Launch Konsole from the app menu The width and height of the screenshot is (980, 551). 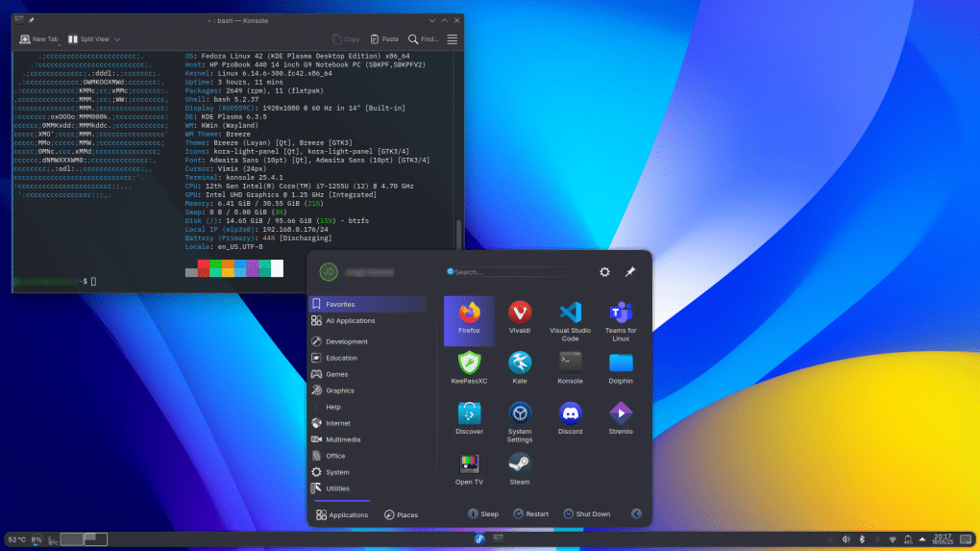[x=570, y=367]
